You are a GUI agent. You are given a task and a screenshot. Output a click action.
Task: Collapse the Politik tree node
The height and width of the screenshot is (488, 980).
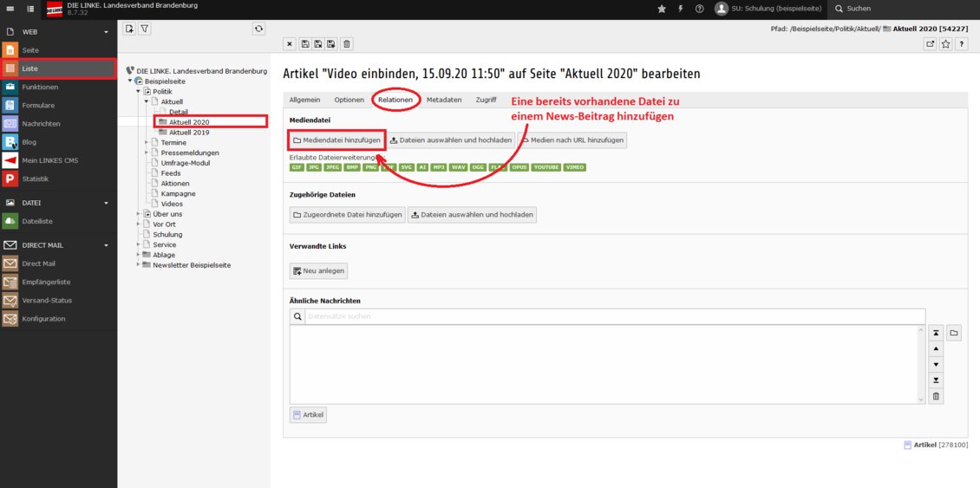tap(138, 91)
